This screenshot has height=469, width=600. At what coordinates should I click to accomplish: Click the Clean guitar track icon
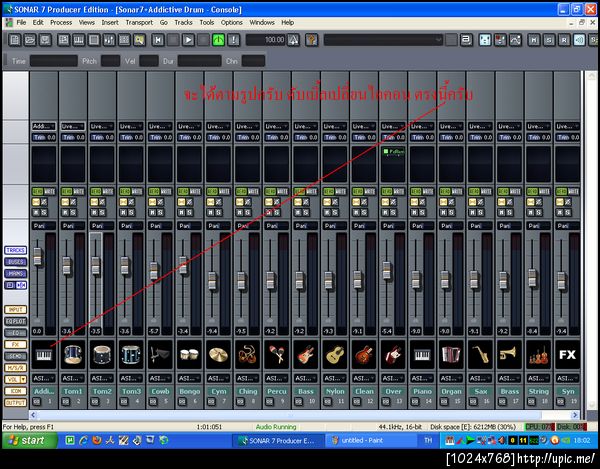(364, 354)
